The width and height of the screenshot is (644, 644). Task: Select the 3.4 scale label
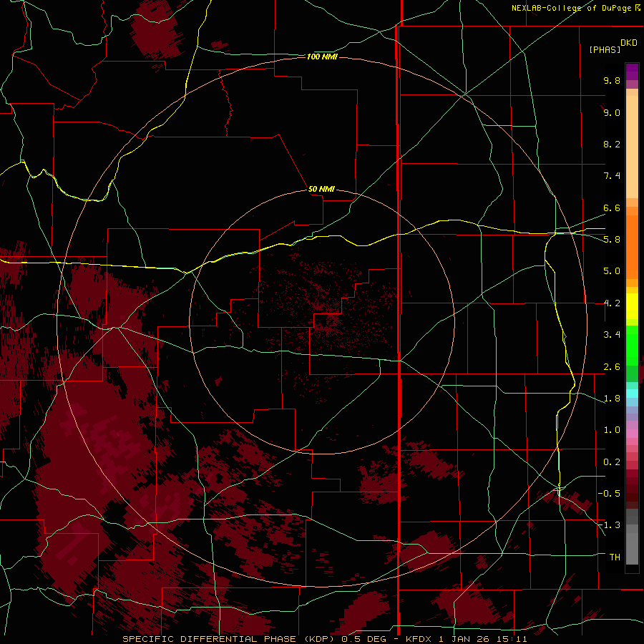click(x=612, y=335)
